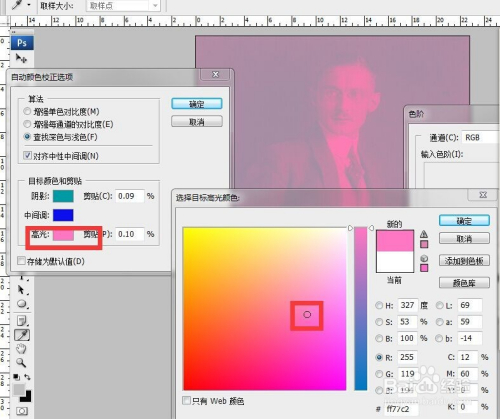Select the Hand tool
Viewport: 500px width, 419px height.
[x=21, y=349]
